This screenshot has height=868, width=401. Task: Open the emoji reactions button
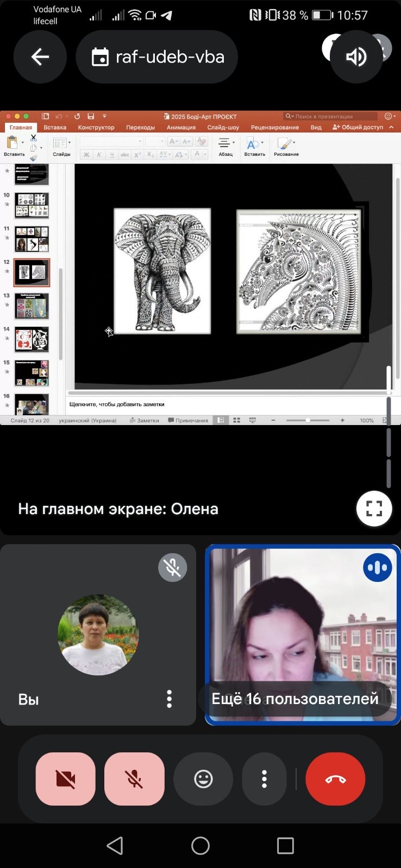[203, 779]
